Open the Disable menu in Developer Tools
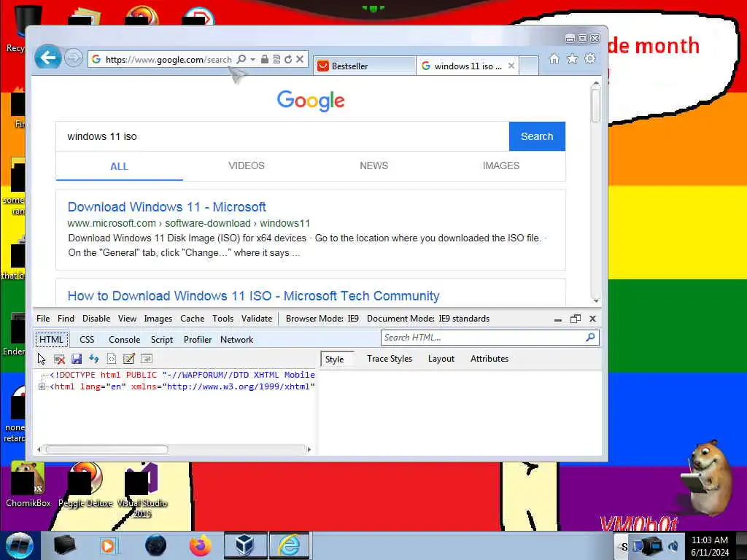 point(96,319)
